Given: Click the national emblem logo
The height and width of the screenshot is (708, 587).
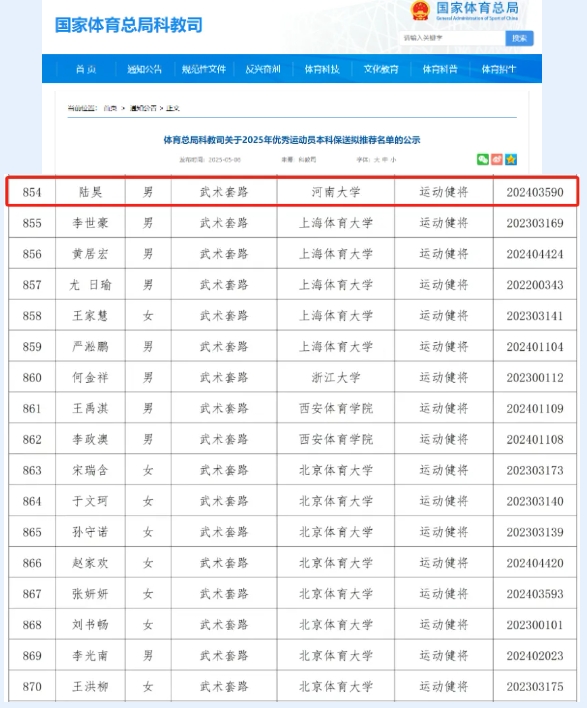Looking at the screenshot, I should pos(420,10).
